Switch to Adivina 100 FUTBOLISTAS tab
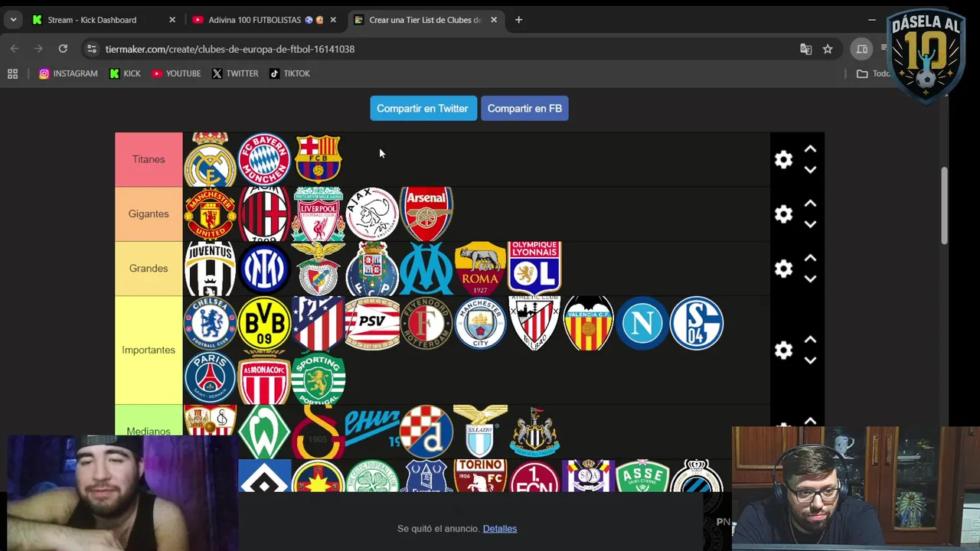 point(265,20)
